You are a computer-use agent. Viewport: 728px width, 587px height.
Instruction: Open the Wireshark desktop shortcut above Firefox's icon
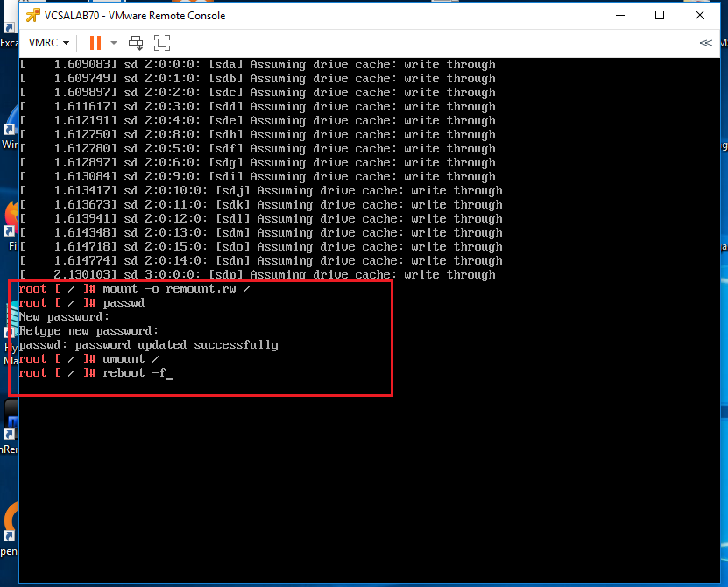tap(10, 131)
